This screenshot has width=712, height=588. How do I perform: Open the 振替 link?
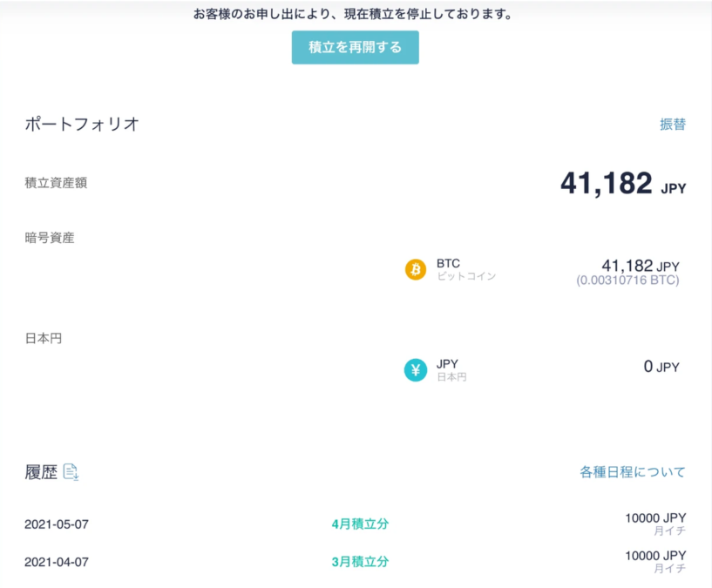coord(673,124)
